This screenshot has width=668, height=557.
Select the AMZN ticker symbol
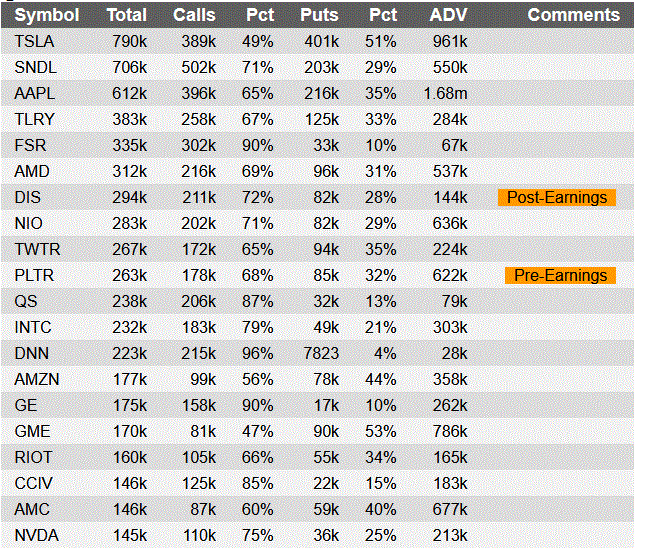click(37, 379)
